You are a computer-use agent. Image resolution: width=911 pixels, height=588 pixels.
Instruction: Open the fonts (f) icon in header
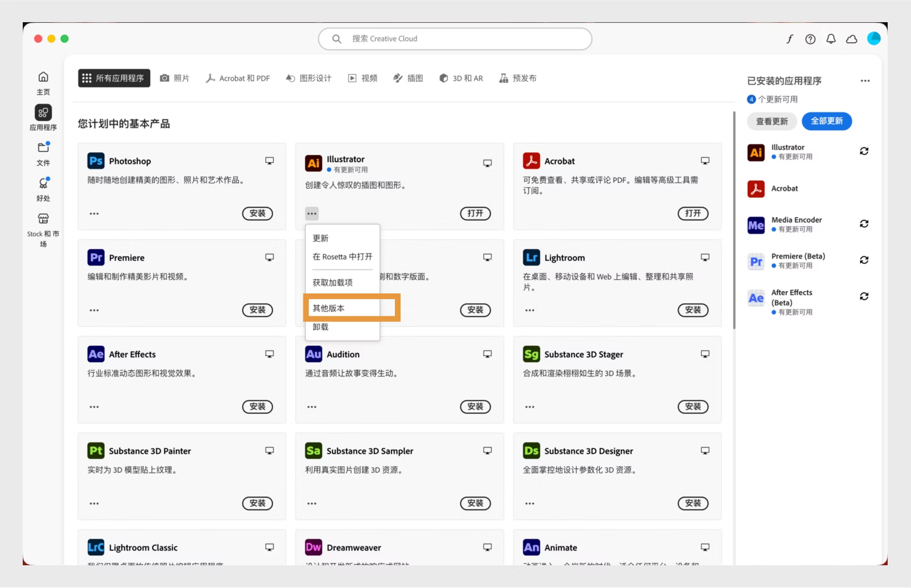790,39
